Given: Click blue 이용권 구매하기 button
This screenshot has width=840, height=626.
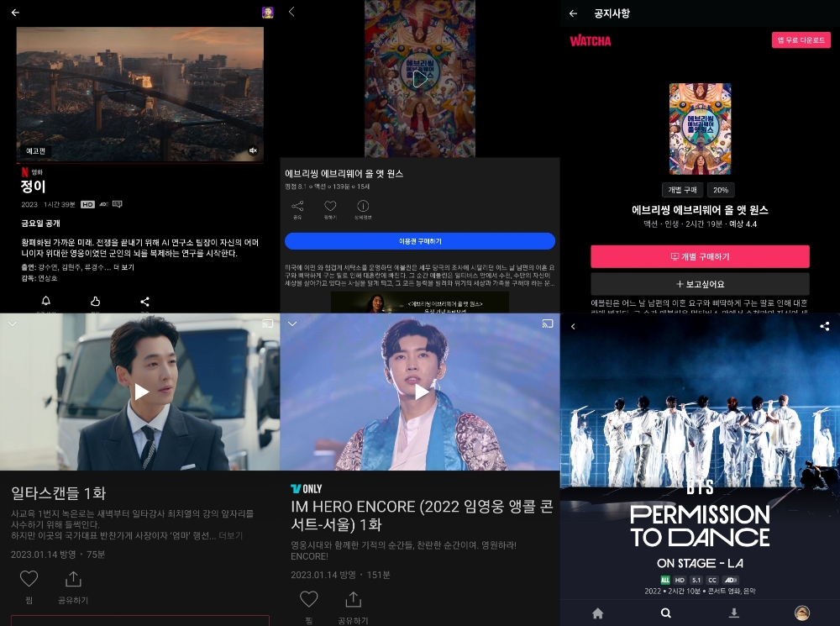Looking at the screenshot, I should pos(420,241).
